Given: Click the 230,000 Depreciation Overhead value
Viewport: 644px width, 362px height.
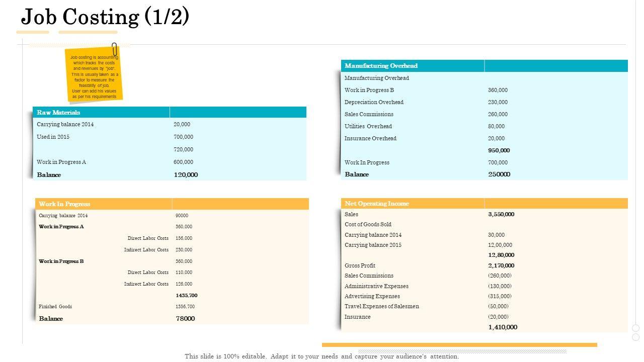Looking at the screenshot, I should (498, 102).
